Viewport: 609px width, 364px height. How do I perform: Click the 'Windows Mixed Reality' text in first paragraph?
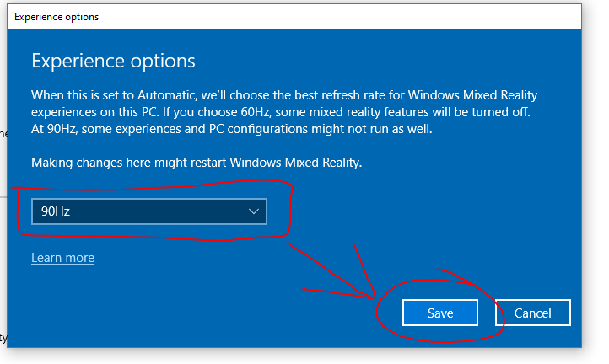click(471, 95)
